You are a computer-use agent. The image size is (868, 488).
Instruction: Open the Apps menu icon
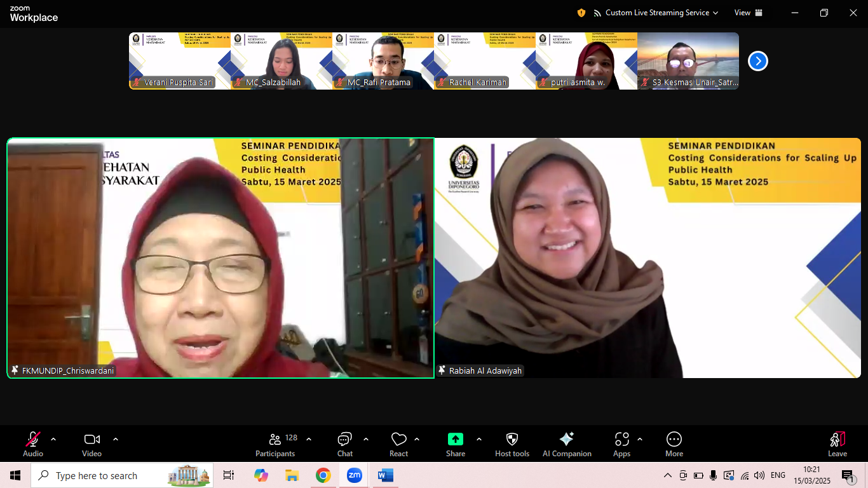point(621,444)
